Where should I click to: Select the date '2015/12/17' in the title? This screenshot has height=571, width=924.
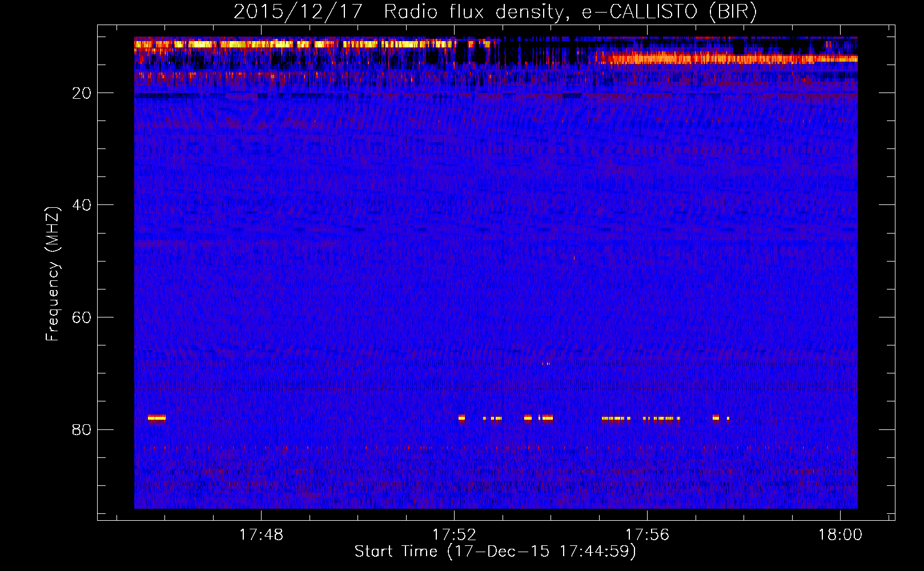pyautogui.click(x=298, y=11)
